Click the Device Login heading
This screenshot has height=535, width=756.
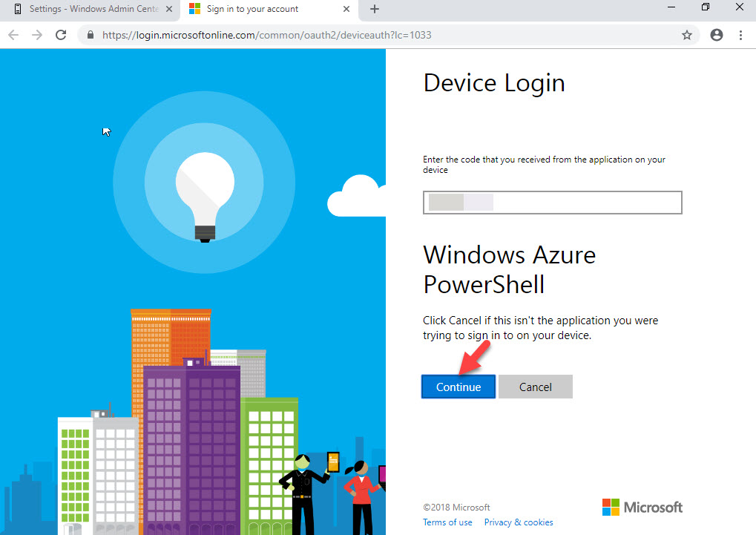click(x=493, y=83)
